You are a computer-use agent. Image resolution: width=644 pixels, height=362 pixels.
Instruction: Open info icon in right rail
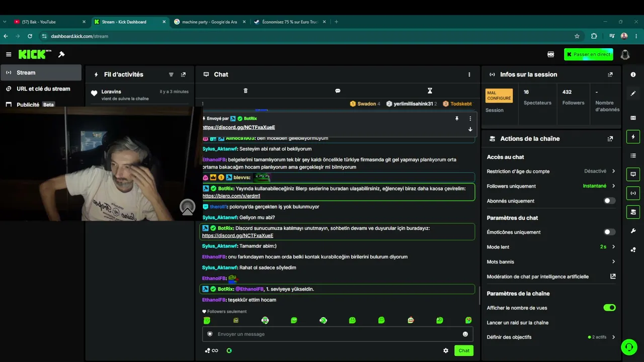(x=633, y=74)
